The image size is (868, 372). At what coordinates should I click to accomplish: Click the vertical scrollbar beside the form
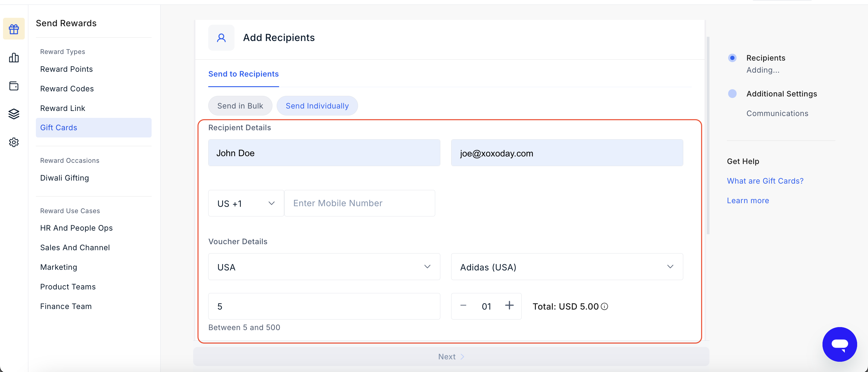(x=708, y=135)
